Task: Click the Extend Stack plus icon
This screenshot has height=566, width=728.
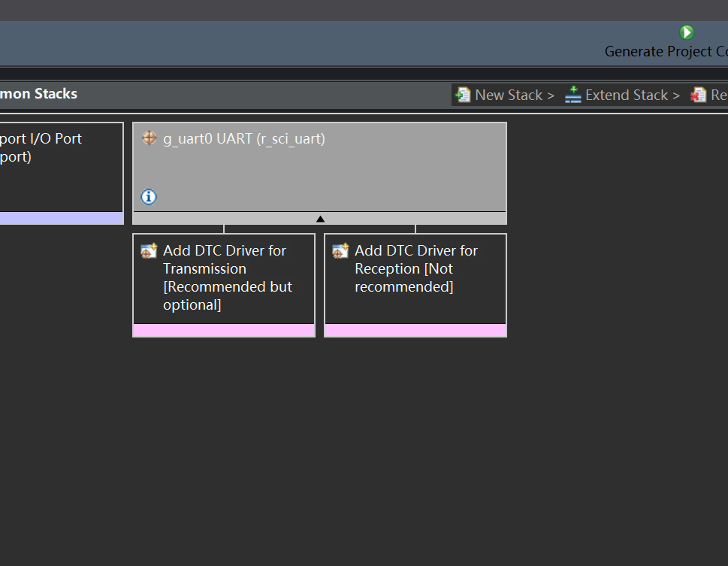Action: coord(573,95)
